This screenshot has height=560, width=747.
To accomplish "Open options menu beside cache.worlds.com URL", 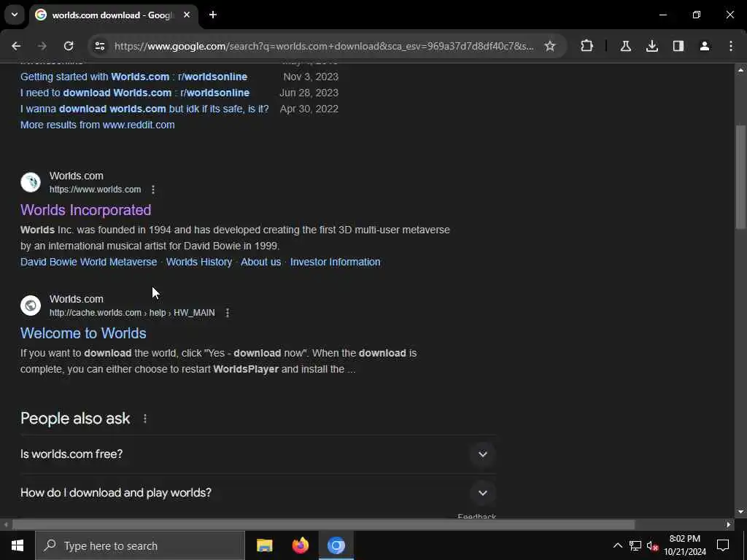I will pyautogui.click(x=228, y=313).
